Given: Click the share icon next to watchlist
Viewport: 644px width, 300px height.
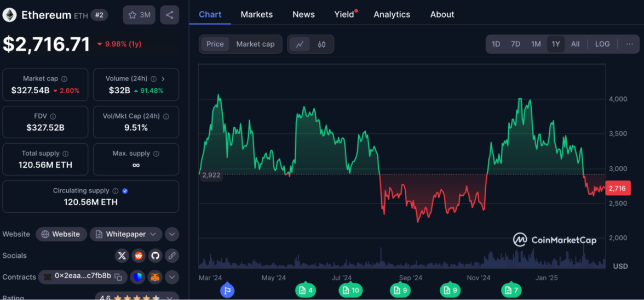Looking at the screenshot, I should tap(170, 15).
